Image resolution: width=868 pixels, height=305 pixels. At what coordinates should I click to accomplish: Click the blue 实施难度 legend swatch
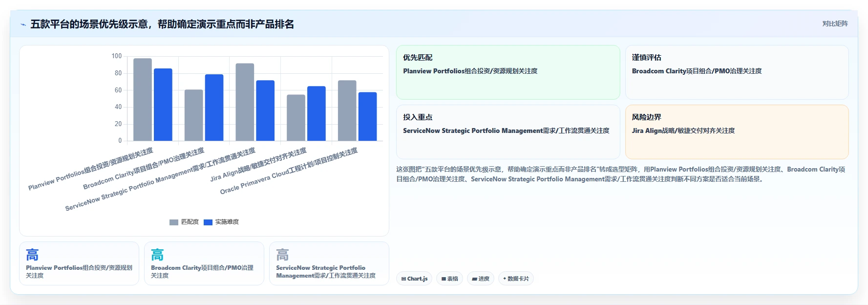tap(208, 222)
